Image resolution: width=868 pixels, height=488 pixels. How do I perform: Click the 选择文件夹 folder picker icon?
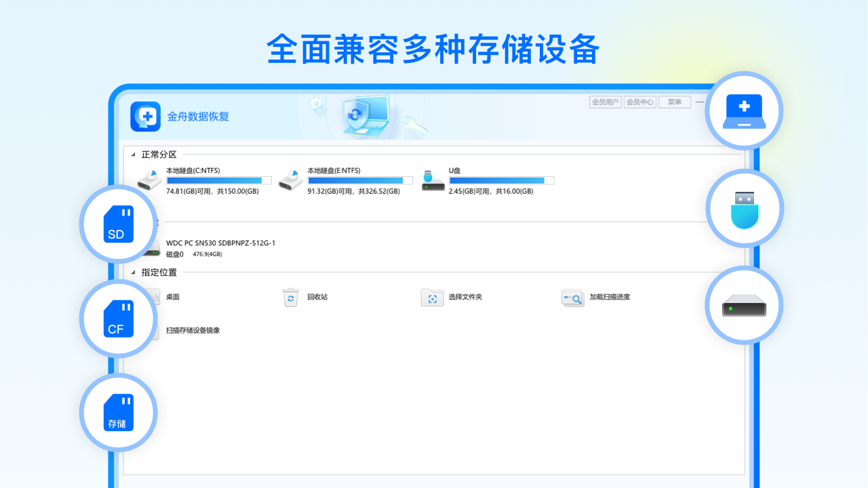pyautogui.click(x=432, y=298)
